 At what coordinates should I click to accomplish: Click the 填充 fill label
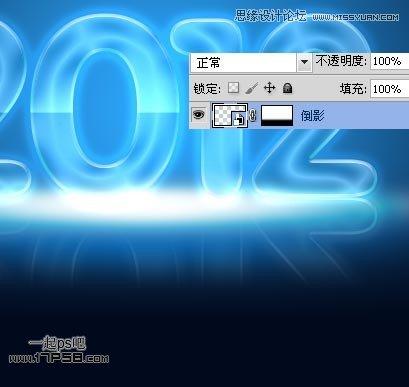coord(353,89)
